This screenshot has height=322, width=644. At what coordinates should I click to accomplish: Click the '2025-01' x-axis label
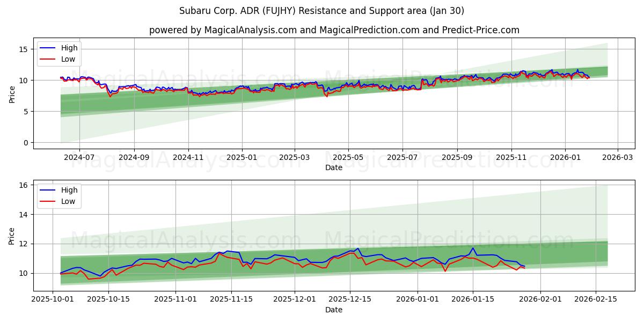click(x=242, y=157)
